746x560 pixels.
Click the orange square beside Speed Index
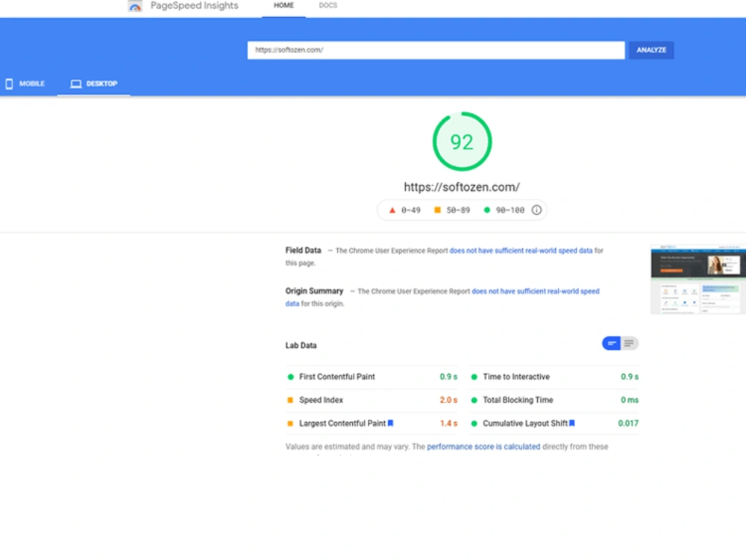pyautogui.click(x=290, y=400)
